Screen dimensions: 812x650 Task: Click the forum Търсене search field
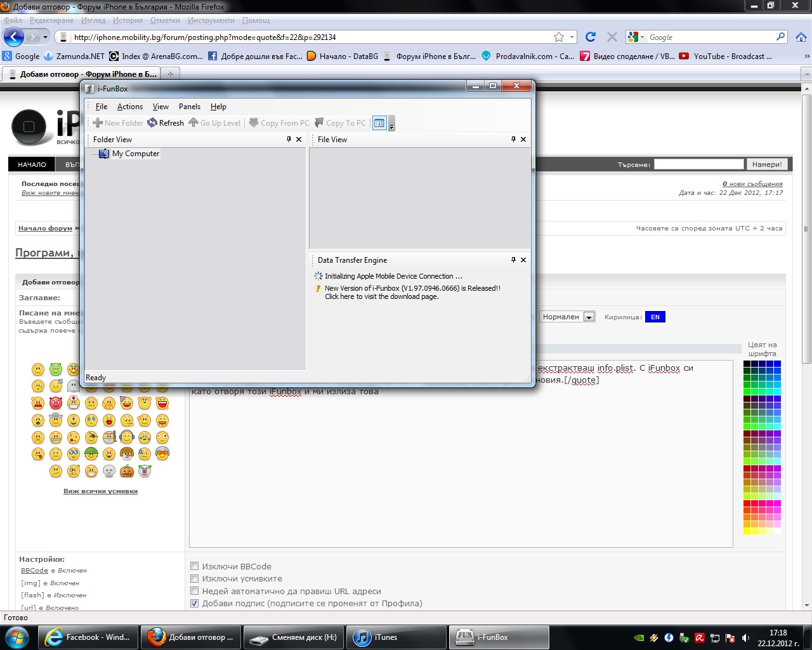click(699, 164)
